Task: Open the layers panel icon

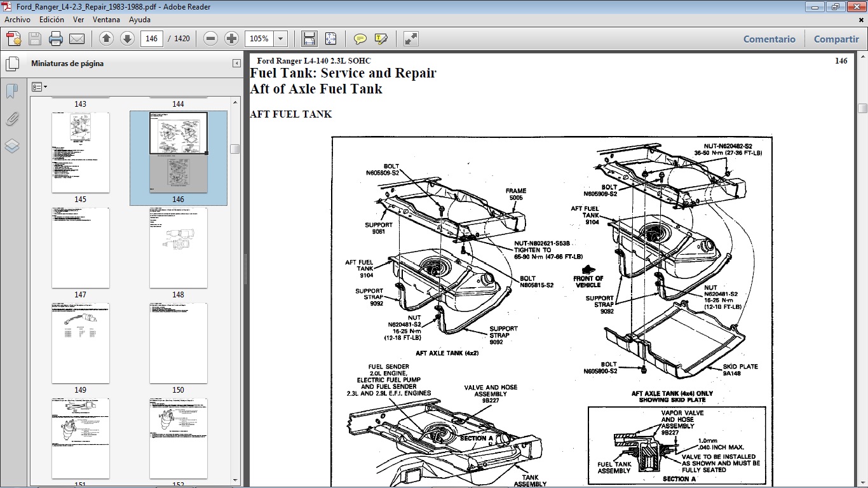Action: 12,146
